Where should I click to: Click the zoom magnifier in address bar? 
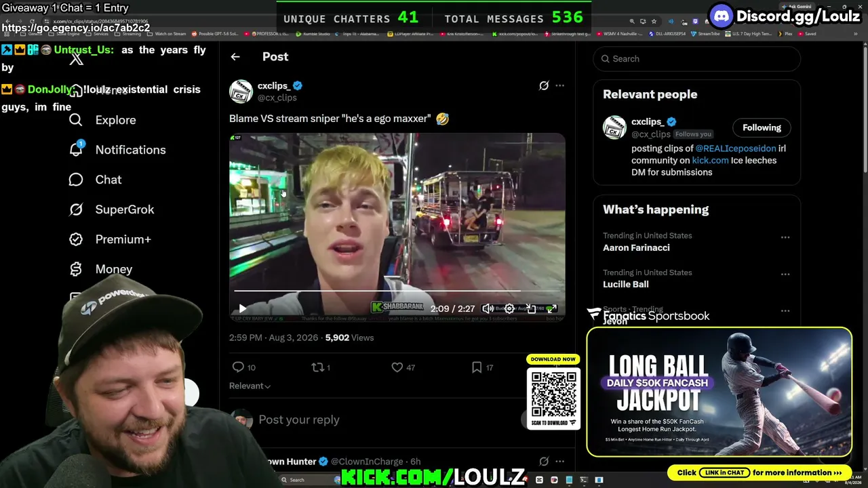(x=632, y=22)
